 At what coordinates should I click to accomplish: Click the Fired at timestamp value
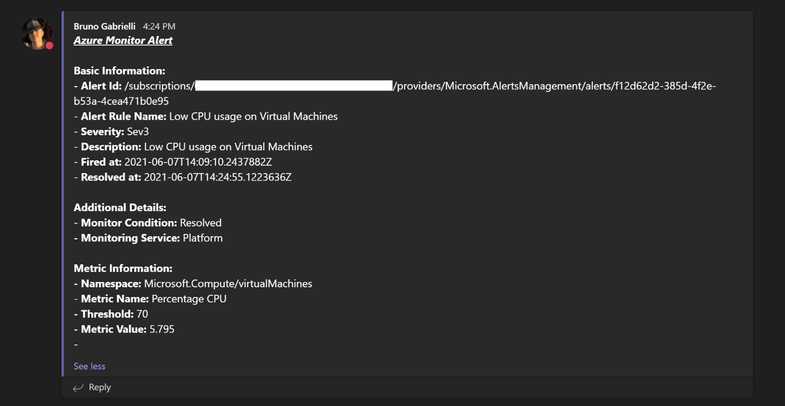(x=198, y=162)
